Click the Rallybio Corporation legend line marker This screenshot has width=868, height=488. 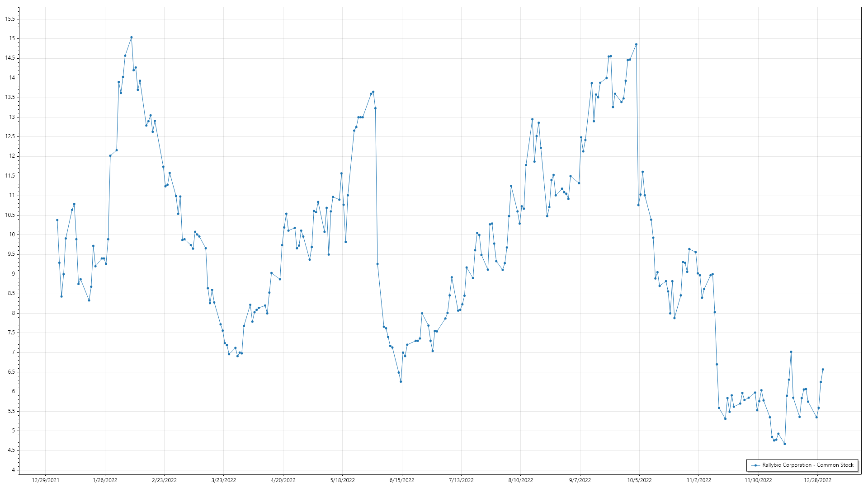point(755,465)
